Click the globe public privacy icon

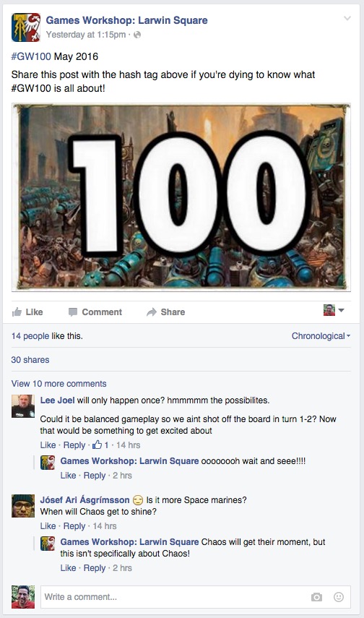(x=137, y=35)
